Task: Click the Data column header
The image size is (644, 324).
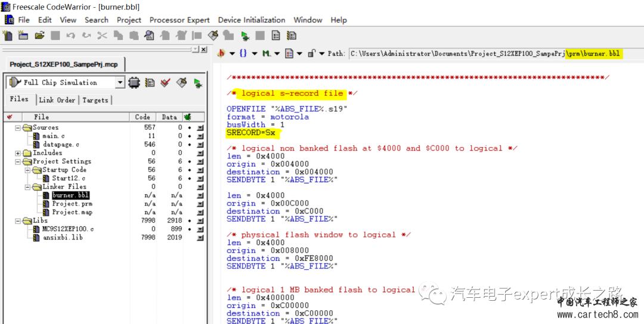Action: coord(169,117)
